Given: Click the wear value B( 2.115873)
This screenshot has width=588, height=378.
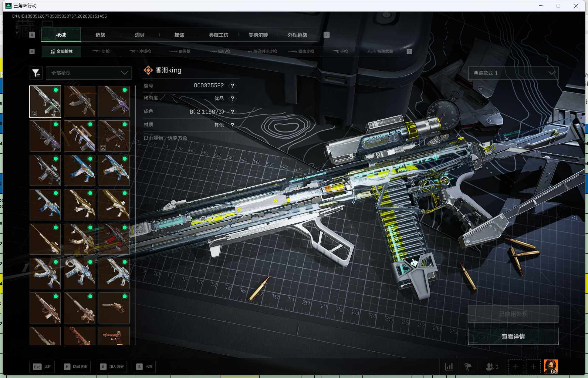Looking at the screenshot, I should coord(207,112).
